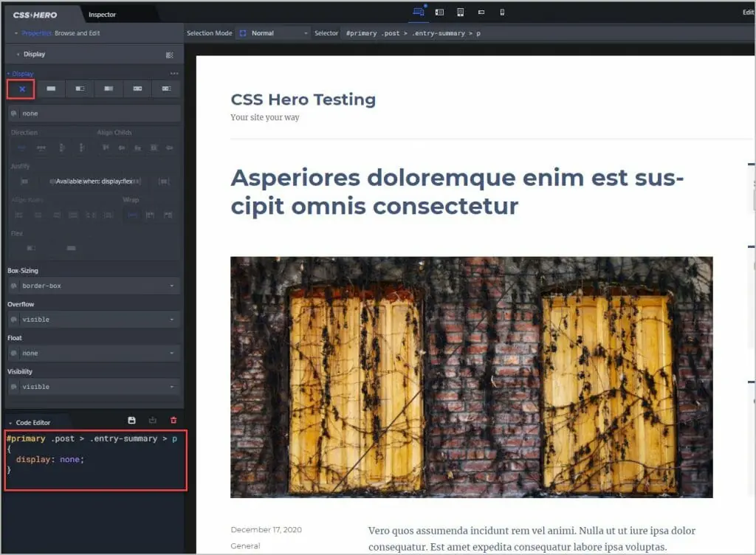Screen dimensions: 756x555
Task: Switch to the Inspector tab
Action: pos(102,15)
